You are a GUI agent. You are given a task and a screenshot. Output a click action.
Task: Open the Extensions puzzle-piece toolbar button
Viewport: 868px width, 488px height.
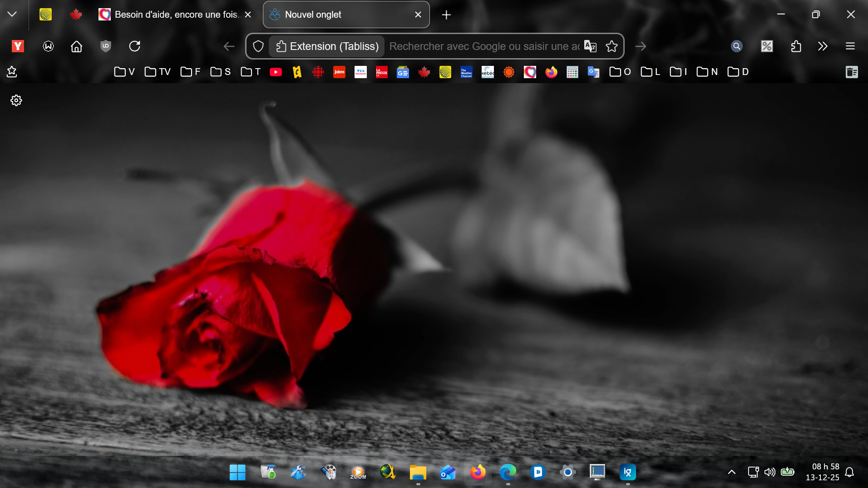coord(796,46)
